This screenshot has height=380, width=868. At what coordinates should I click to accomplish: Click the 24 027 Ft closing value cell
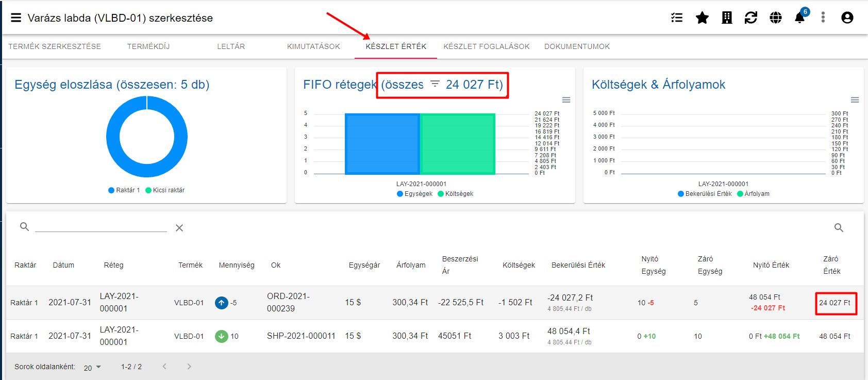(x=834, y=303)
